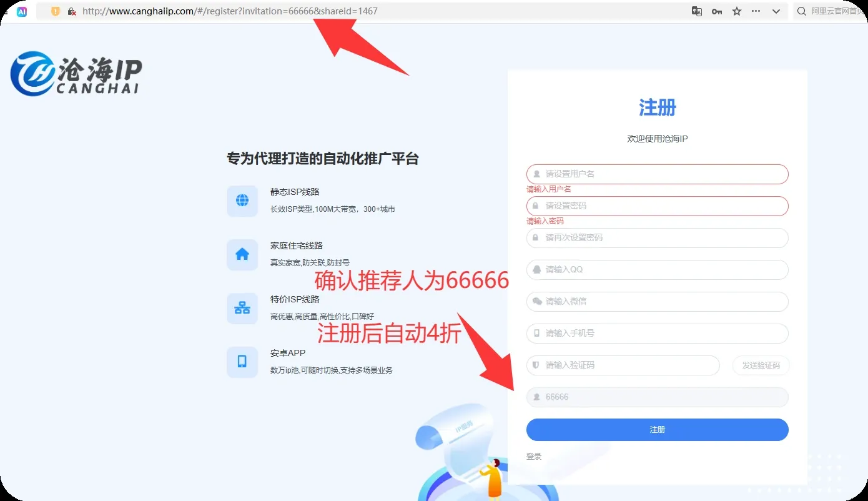Click the 数万ip池,可随时切换 description
The height and width of the screenshot is (501, 868).
332,370
